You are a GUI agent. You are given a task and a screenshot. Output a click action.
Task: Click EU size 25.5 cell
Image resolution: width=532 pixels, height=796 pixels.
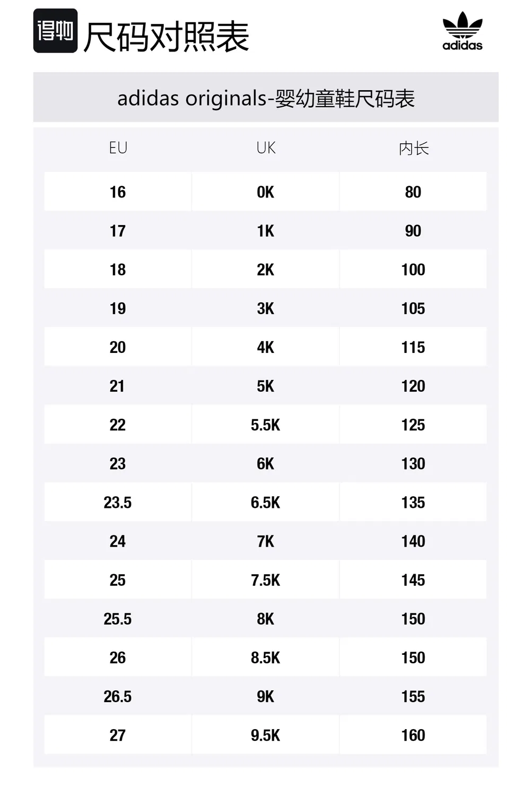pyautogui.click(x=118, y=618)
